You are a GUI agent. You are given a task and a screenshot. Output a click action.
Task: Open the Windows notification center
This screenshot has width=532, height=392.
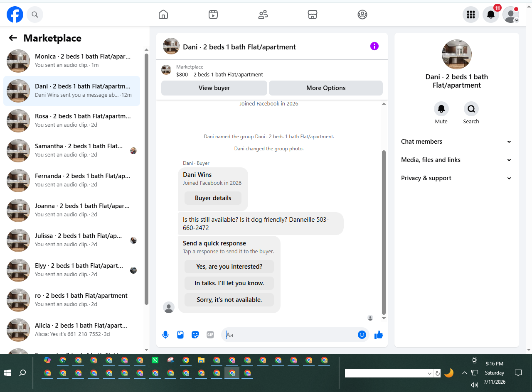(x=518, y=372)
